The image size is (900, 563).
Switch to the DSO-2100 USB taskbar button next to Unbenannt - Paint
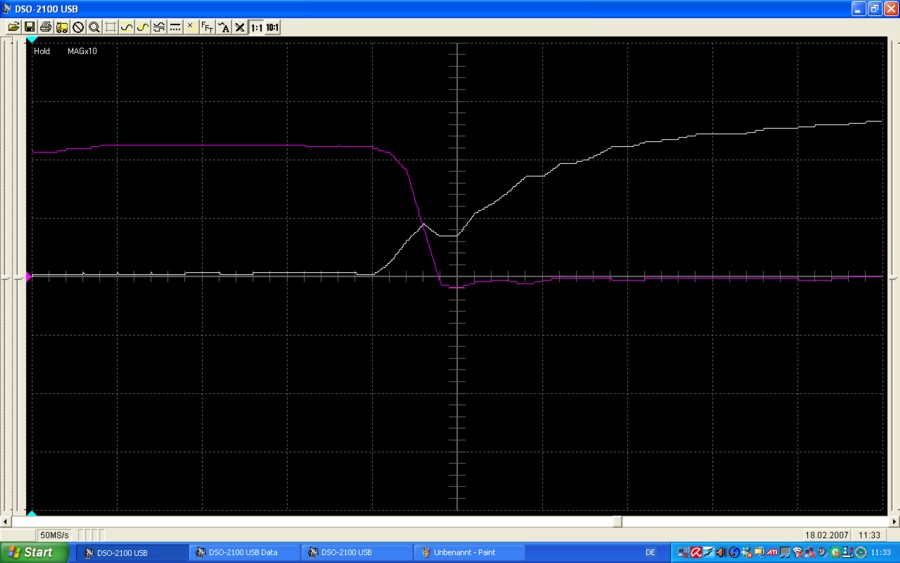click(x=355, y=553)
